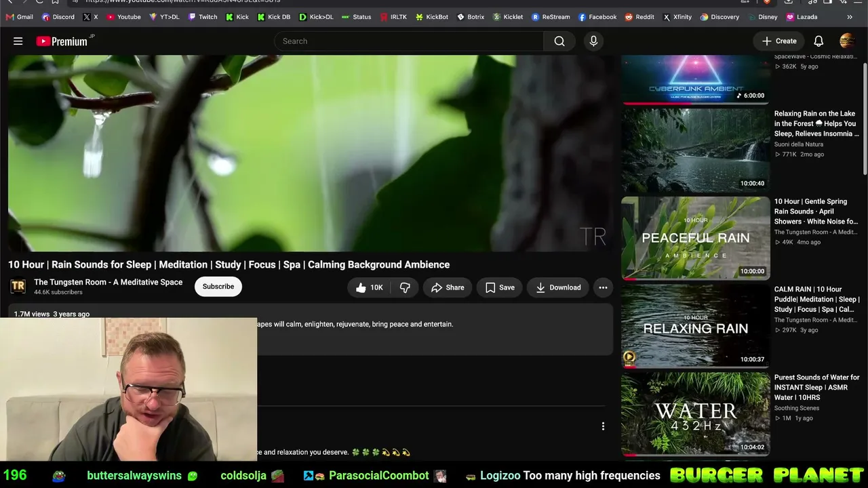Play the Water 432Hz thumbnail
This screenshot has height=488, width=868.
[696, 414]
